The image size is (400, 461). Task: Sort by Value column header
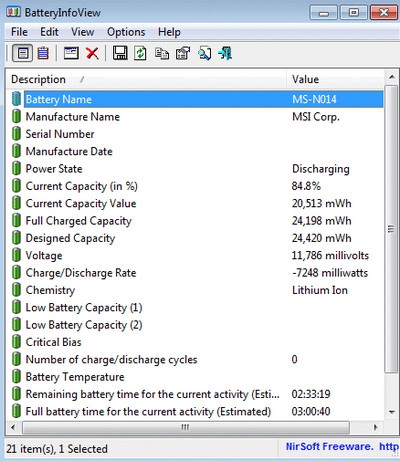335,79
